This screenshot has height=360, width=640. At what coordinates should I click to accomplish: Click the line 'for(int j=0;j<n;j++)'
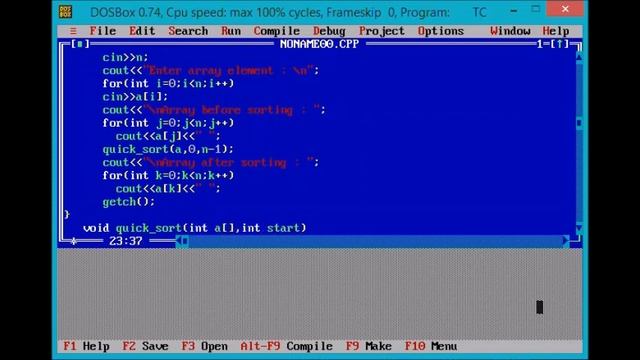168,123
